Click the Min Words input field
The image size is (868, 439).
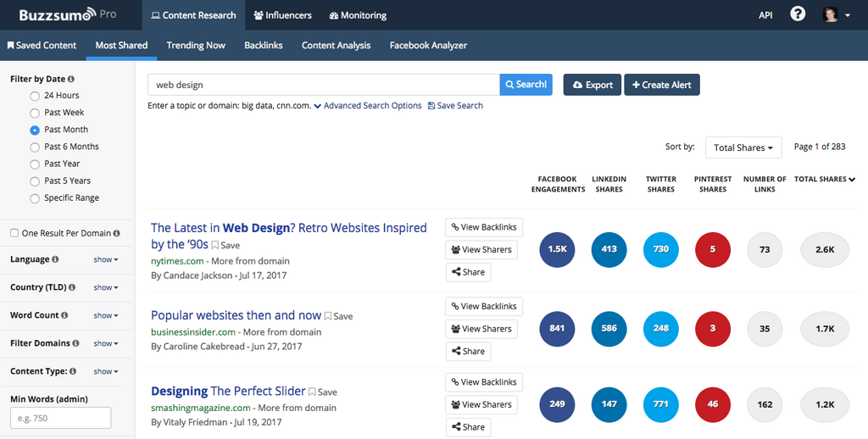tap(60, 418)
